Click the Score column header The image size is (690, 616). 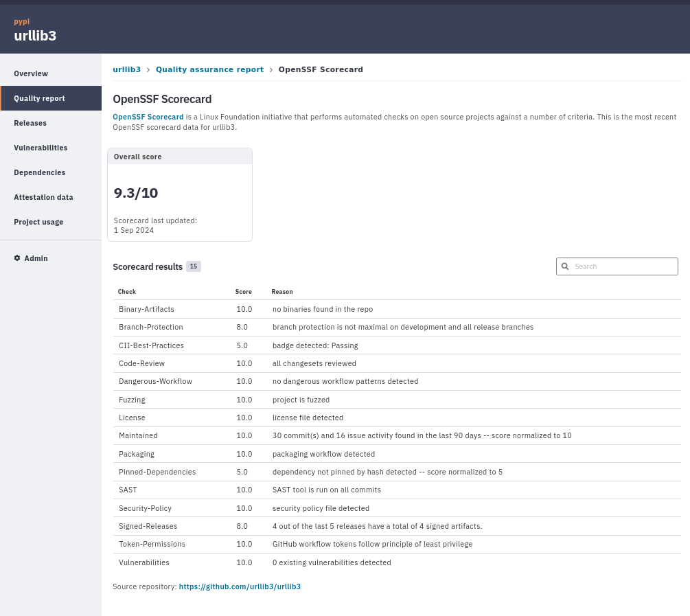coord(243,291)
